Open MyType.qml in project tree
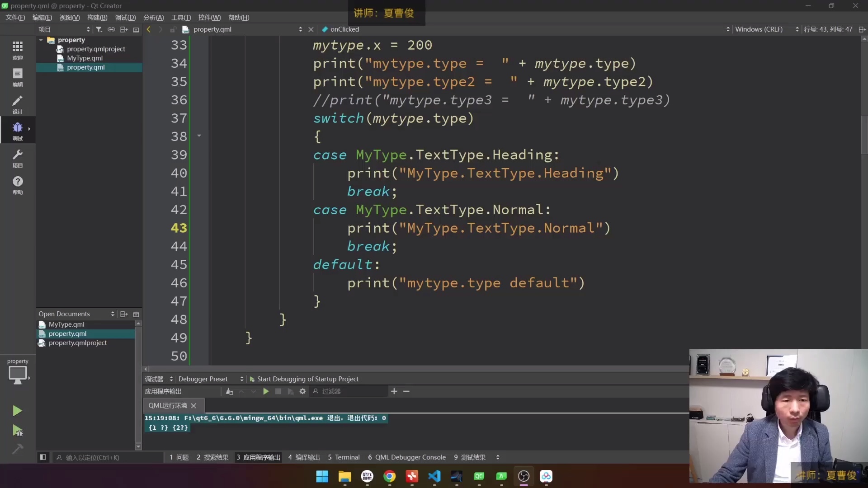 tap(85, 58)
